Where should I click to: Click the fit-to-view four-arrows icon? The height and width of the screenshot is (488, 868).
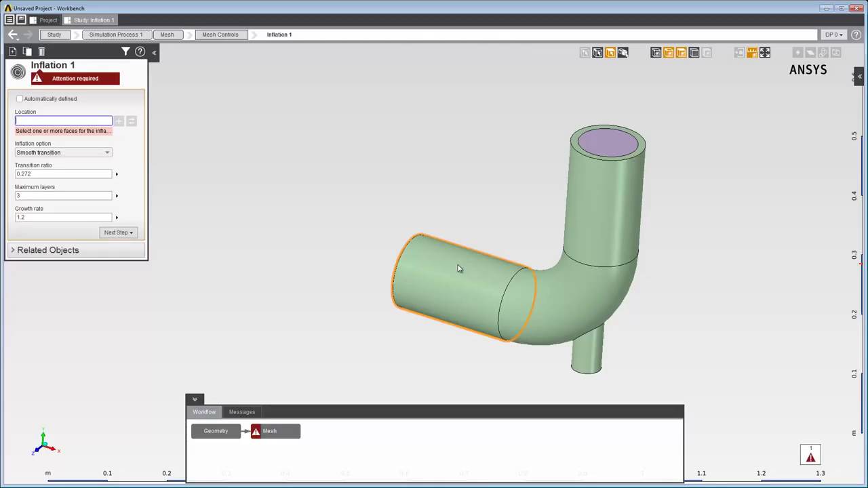click(765, 52)
